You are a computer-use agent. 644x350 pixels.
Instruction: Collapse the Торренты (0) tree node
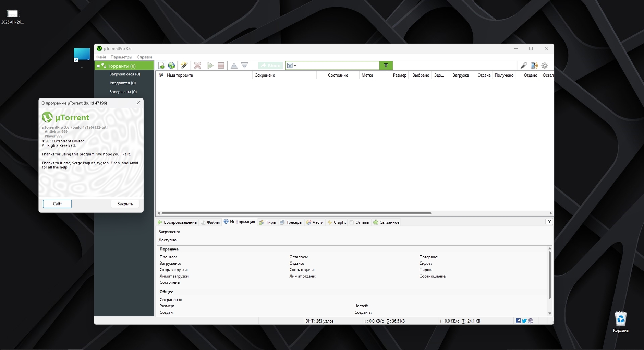[x=98, y=66]
